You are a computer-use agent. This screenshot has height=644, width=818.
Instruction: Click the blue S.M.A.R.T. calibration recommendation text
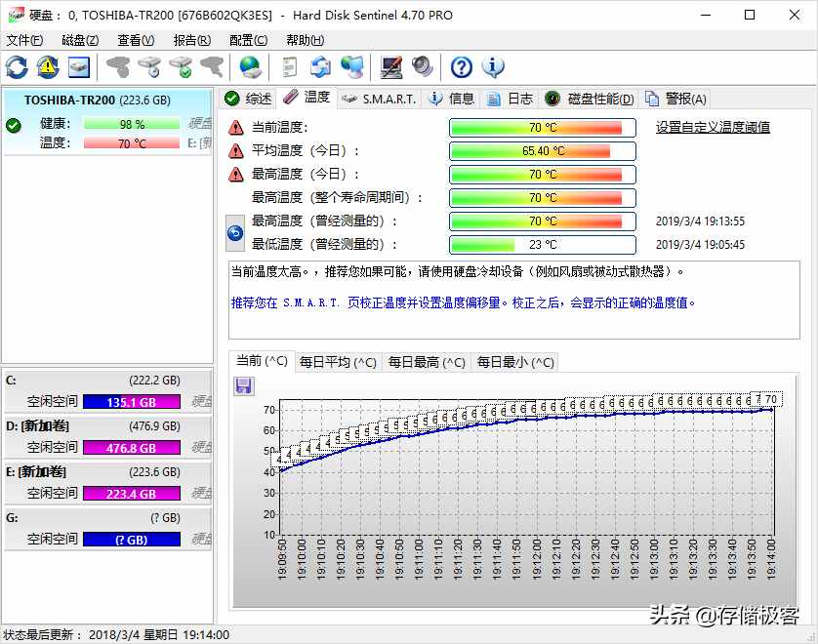(x=463, y=302)
